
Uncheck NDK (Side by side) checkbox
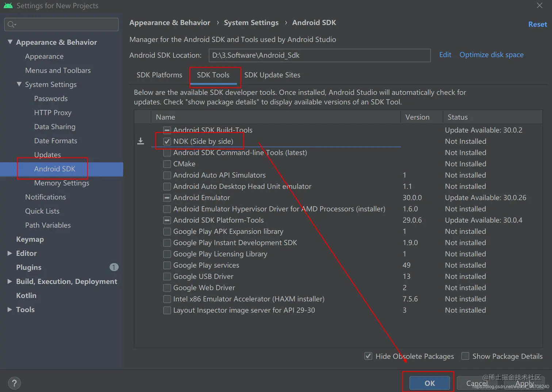(x=167, y=141)
